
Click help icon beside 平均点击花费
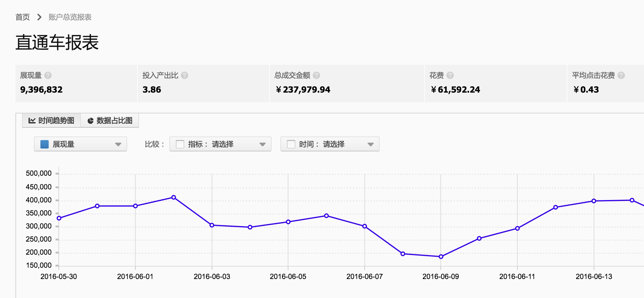tap(621, 75)
